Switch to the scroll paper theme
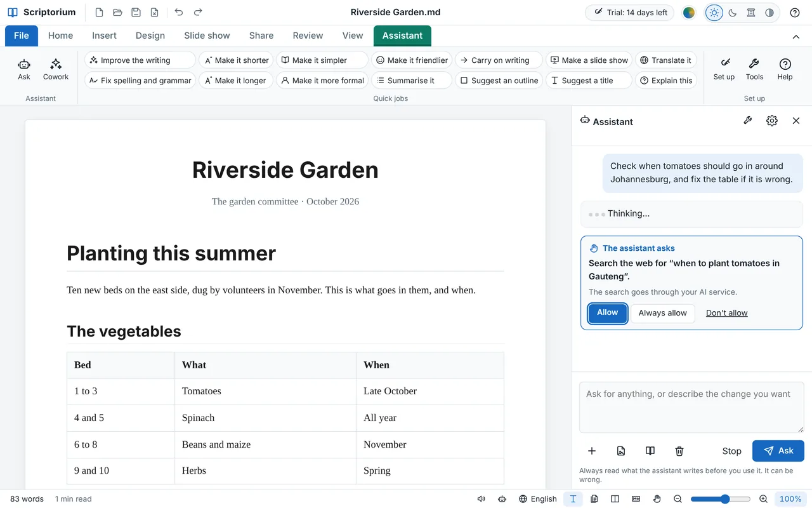Screen dimensions: 812x508 coord(751,13)
